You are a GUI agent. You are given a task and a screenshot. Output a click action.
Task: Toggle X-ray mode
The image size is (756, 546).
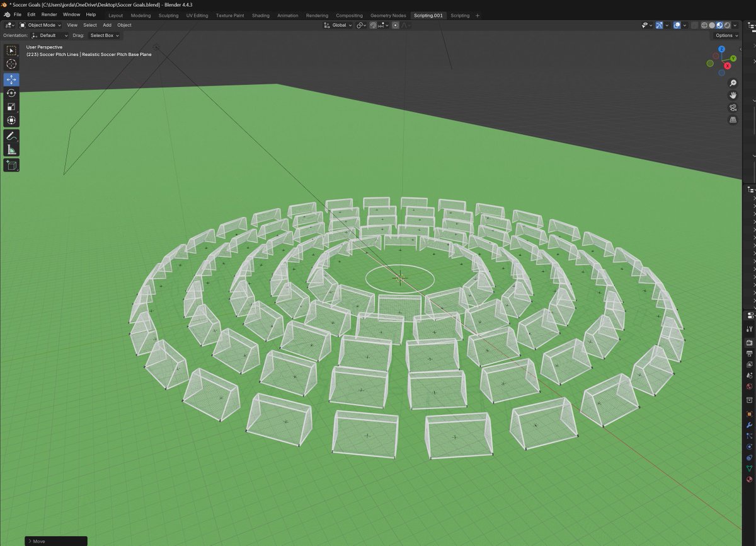click(x=694, y=25)
